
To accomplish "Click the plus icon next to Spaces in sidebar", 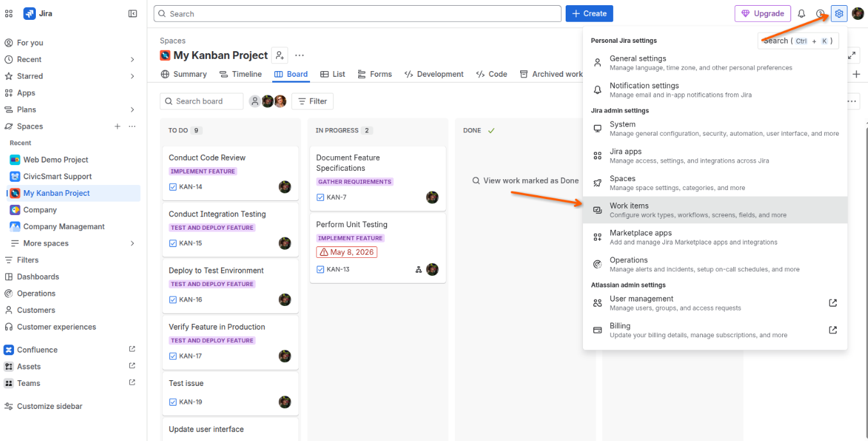I will click(x=117, y=126).
